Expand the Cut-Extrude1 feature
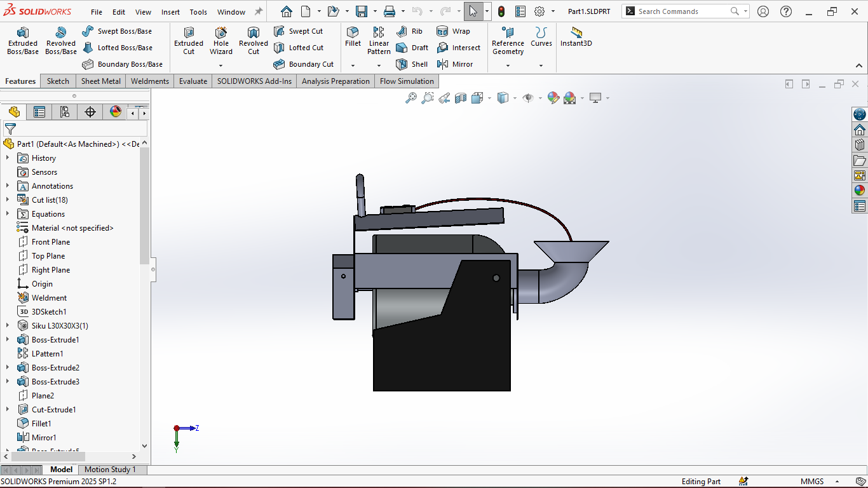The height and width of the screenshot is (488, 868). 8,410
